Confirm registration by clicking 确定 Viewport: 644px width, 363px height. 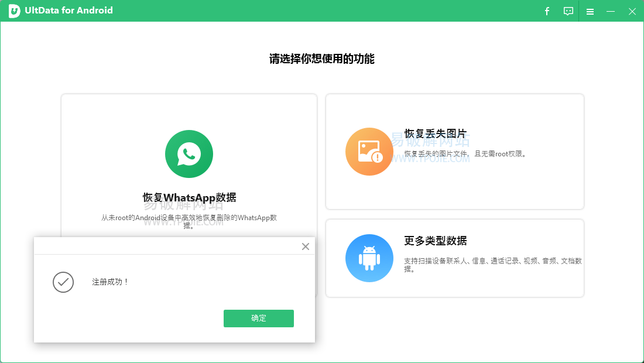pos(259,319)
